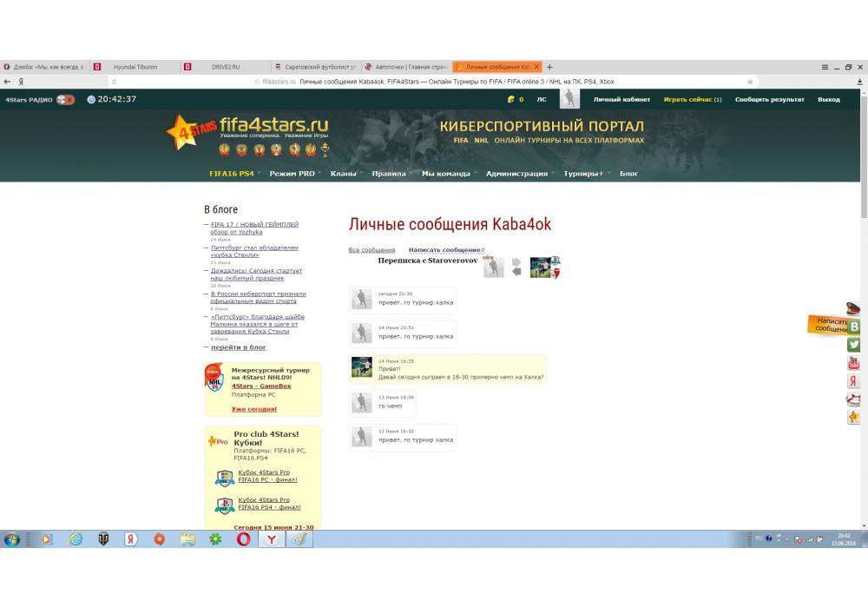Open the перейти в блог link
This screenshot has height=608, width=868.
(239, 347)
